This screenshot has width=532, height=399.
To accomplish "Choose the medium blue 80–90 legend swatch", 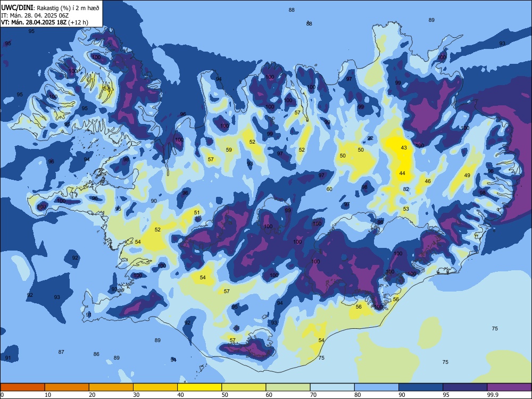I will pyautogui.click(x=377, y=387).
